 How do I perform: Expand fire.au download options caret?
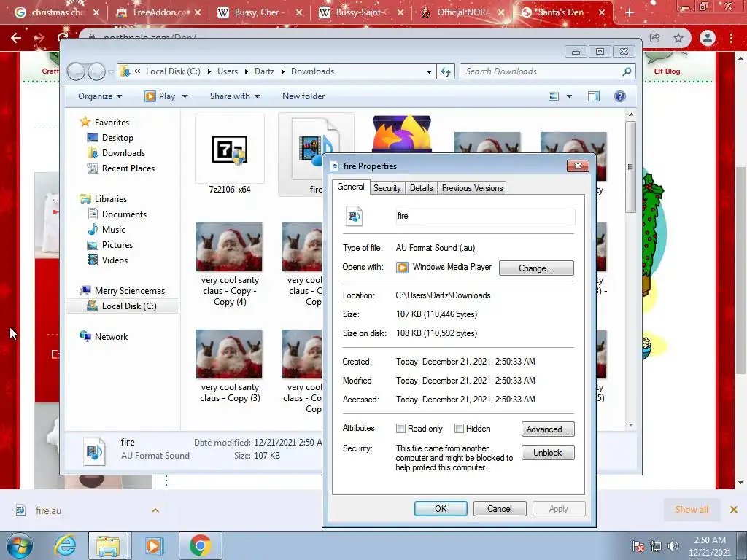pos(155,510)
